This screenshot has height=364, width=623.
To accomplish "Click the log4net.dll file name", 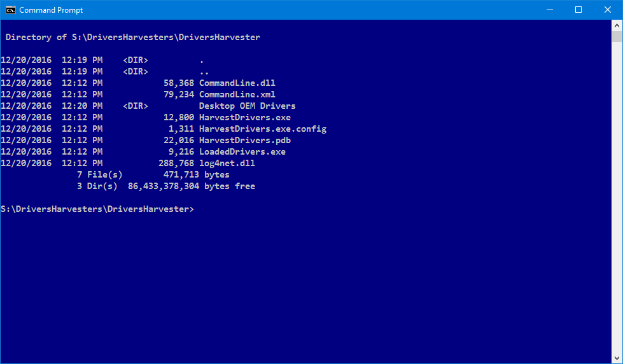I will point(227,164).
